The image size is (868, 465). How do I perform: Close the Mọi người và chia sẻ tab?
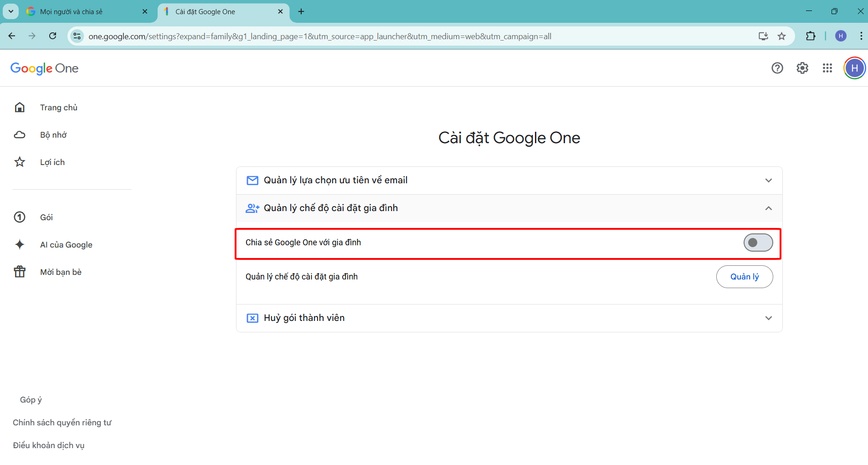145,11
